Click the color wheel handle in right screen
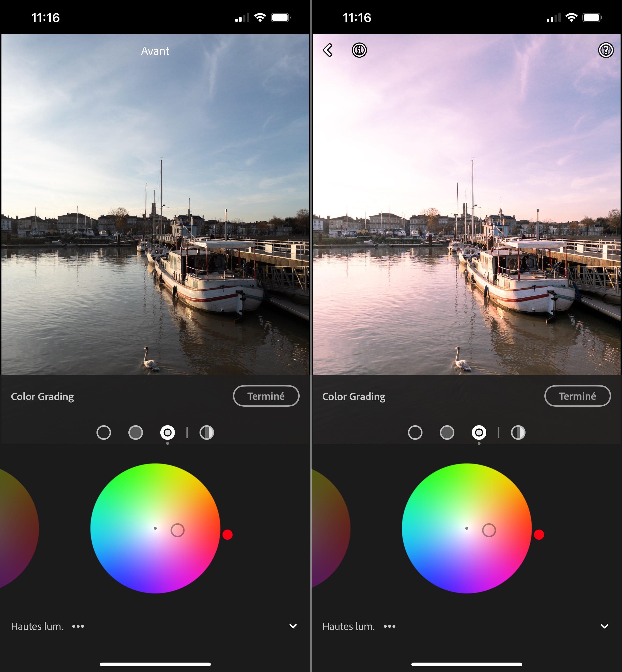The width and height of the screenshot is (622, 672). [x=489, y=530]
